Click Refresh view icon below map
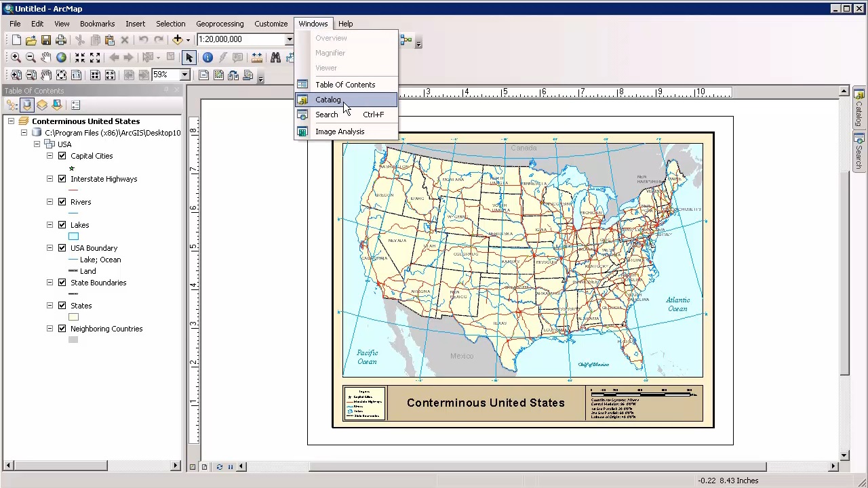The height and width of the screenshot is (488, 868). pos(219,466)
